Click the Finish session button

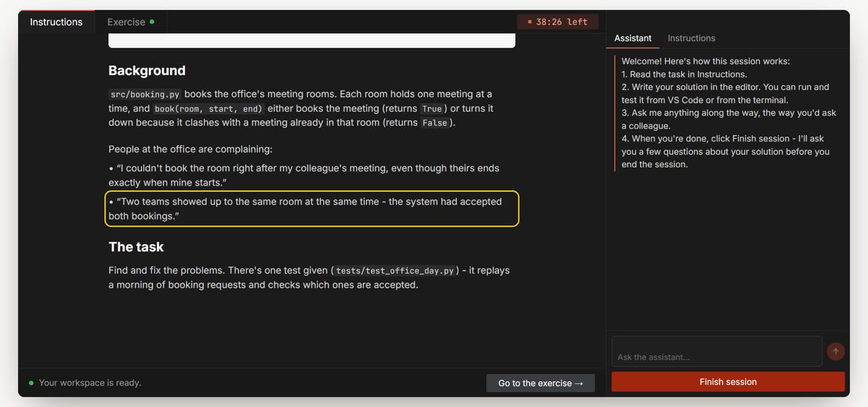[x=728, y=382]
